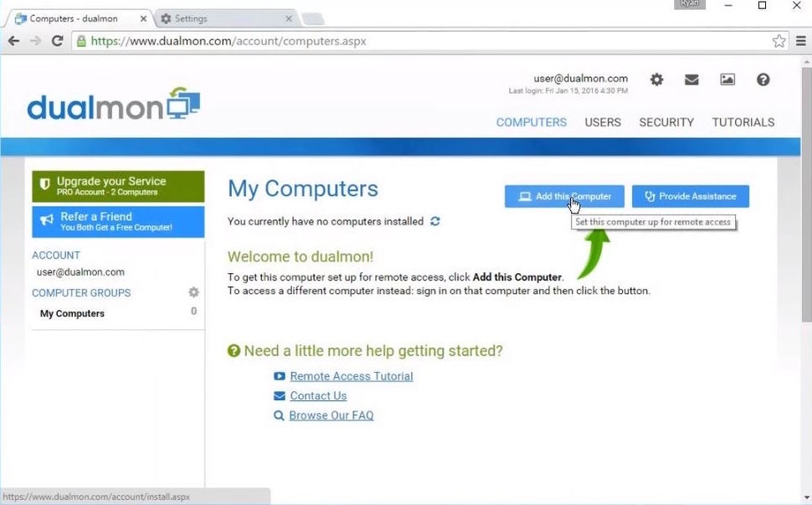This screenshot has height=505, width=812.
Task: Go back with browser back arrow
Action: tap(13, 41)
